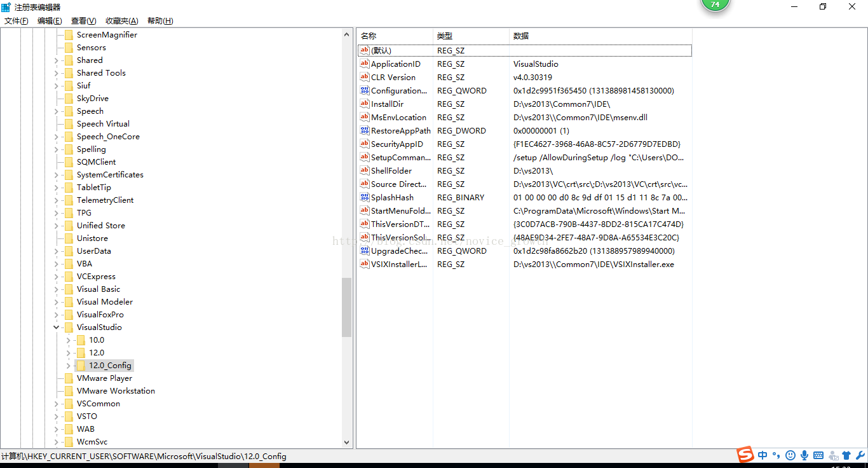Open the Sogou skin shirt icon
The width and height of the screenshot is (868, 468).
point(846,455)
